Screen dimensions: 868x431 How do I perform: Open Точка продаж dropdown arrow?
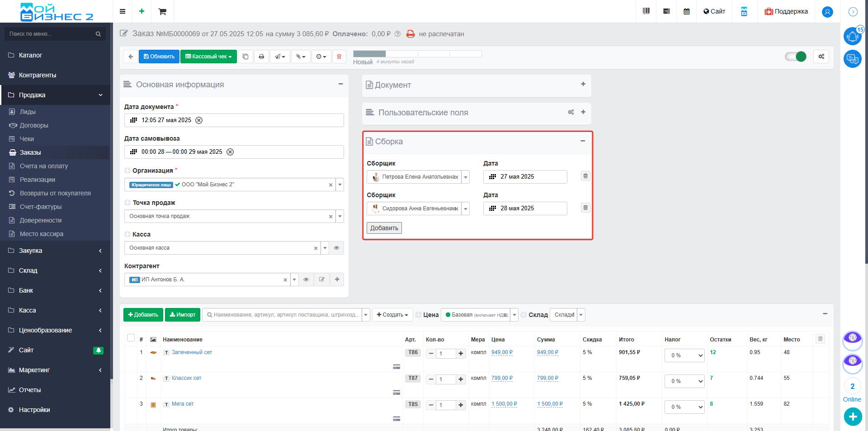click(x=340, y=216)
